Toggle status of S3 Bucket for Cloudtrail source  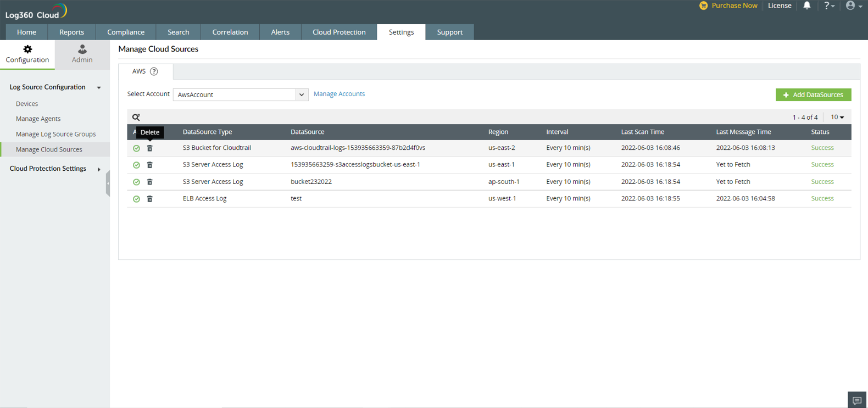(136, 148)
